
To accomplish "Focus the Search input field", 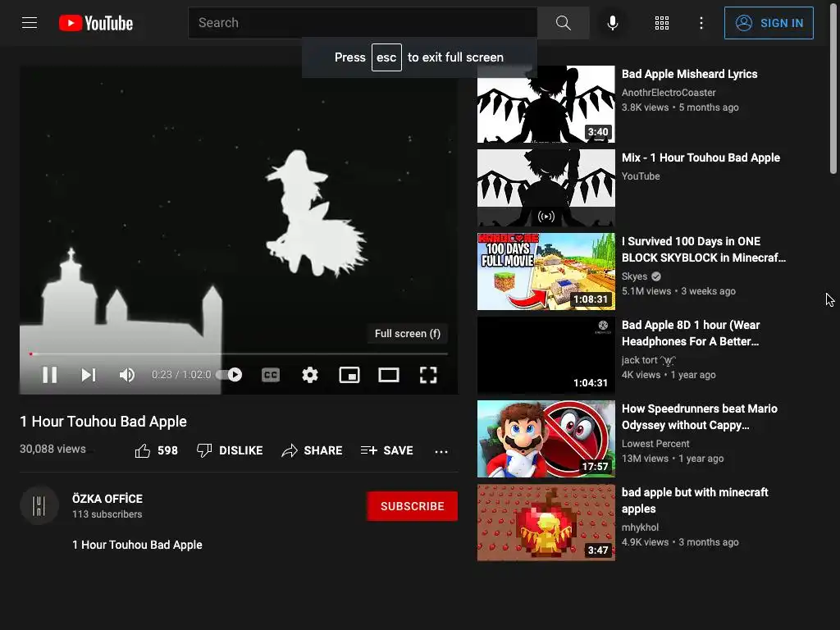I will (x=363, y=23).
